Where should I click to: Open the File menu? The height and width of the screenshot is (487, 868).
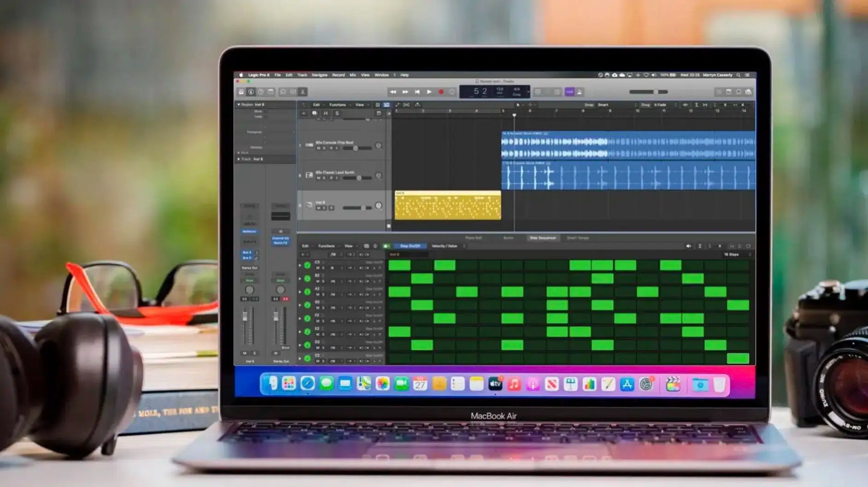click(x=278, y=75)
